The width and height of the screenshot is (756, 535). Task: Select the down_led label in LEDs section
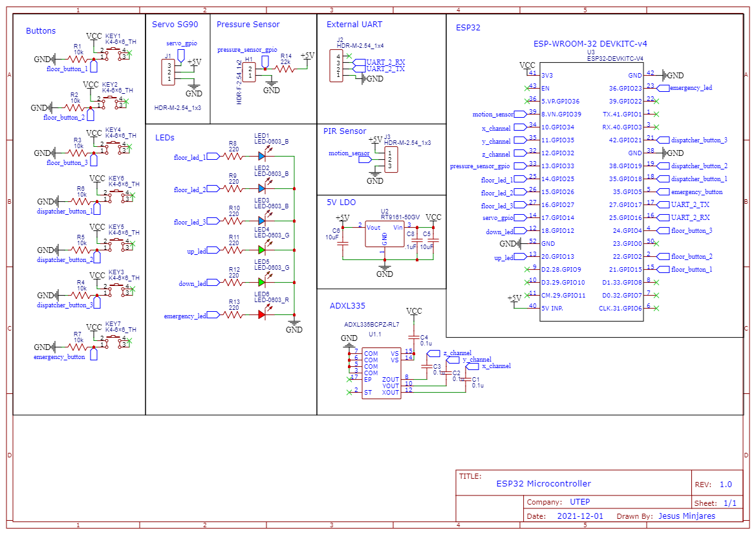coord(192,283)
